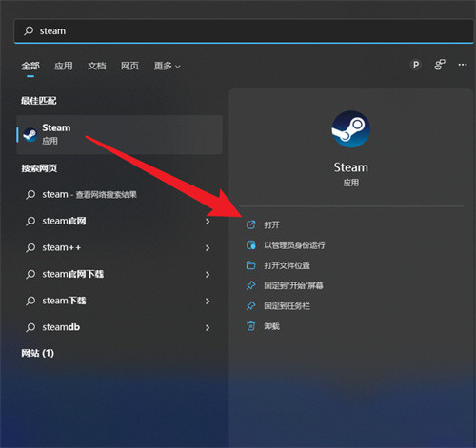Viewport: 476px width, 448px height.
Task: Click the small Steam logo icon in best match
Action: click(30, 135)
